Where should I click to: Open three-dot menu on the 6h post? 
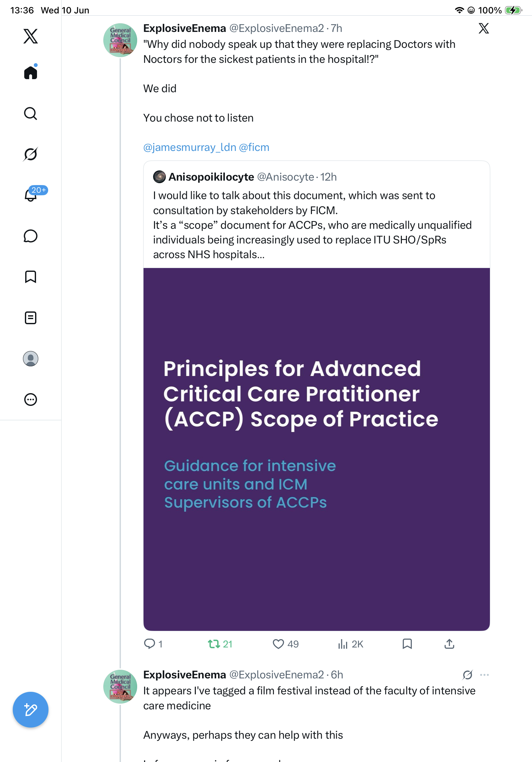[484, 675]
